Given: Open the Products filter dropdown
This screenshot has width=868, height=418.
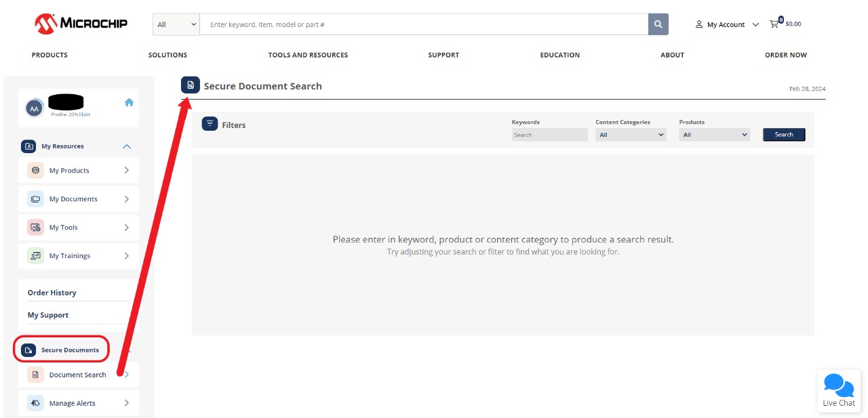Looking at the screenshot, I should (714, 134).
